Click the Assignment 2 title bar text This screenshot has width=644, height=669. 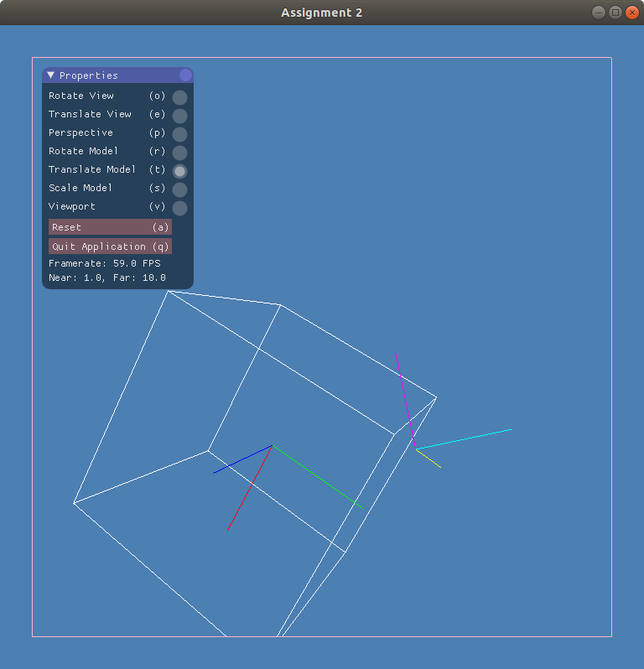(x=322, y=13)
